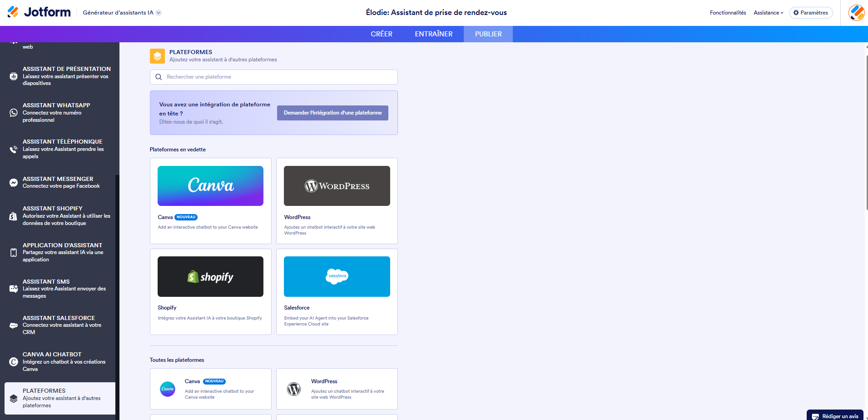Image resolution: width=868 pixels, height=420 pixels.
Task: Click Rédiger un avis button
Action: click(x=835, y=416)
